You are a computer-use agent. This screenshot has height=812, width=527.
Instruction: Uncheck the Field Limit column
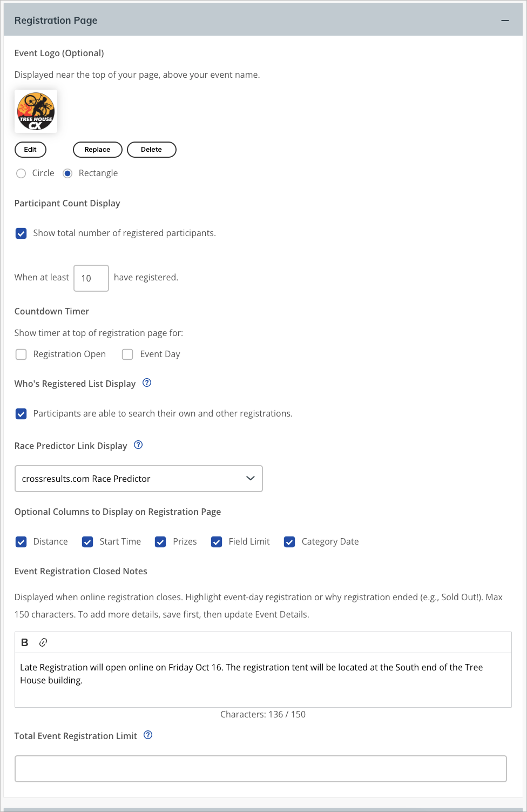click(217, 542)
